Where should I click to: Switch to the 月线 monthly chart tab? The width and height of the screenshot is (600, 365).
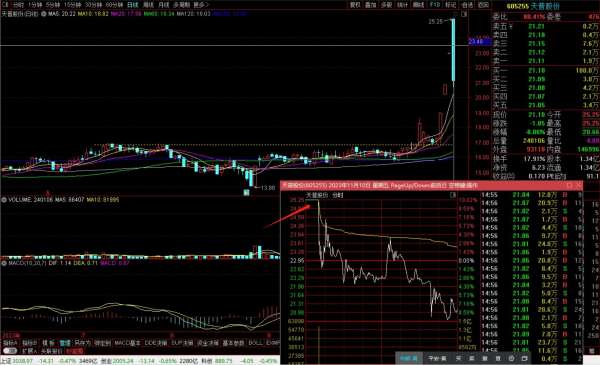163,5
